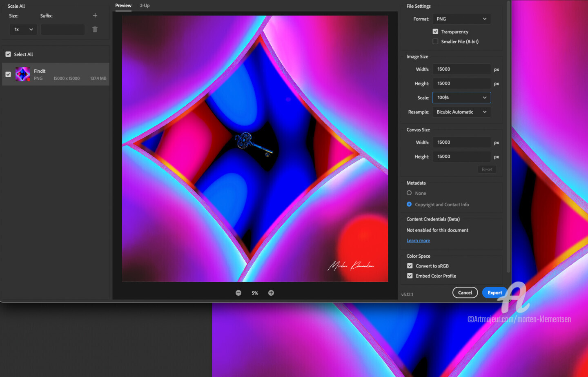The image size is (588, 377).
Task: Click the 'v5.12.1' version label
Action: coord(407,294)
